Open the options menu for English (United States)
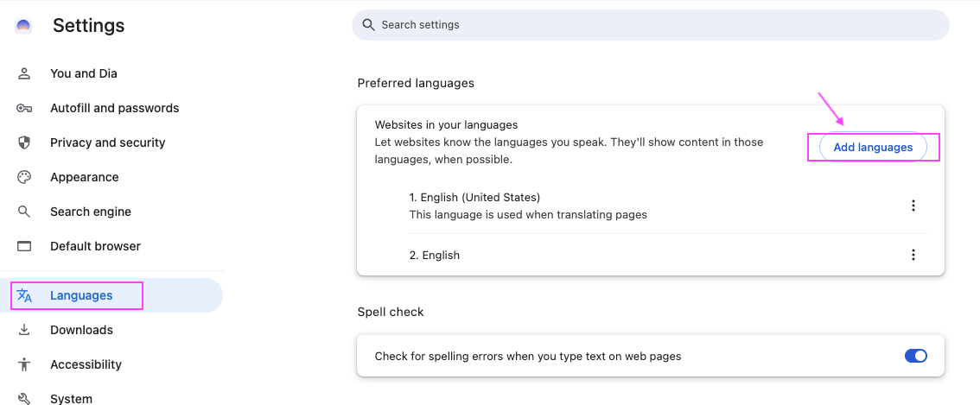 point(913,206)
